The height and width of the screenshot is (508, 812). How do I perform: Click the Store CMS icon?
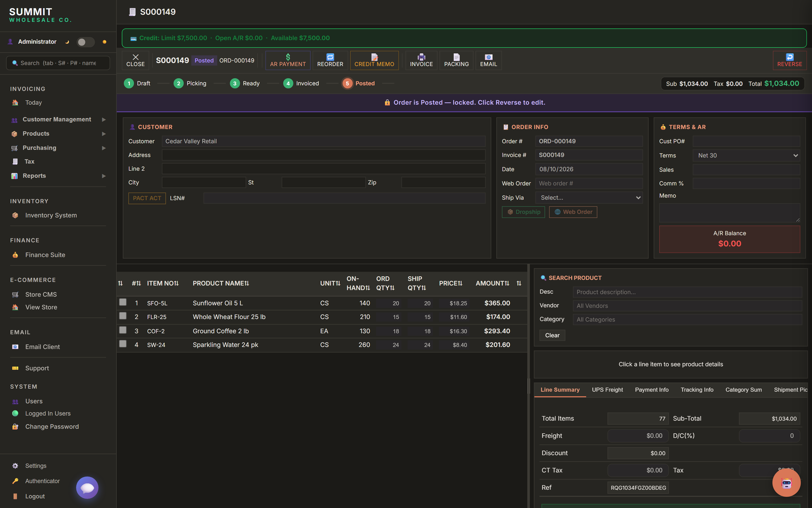(x=15, y=295)
